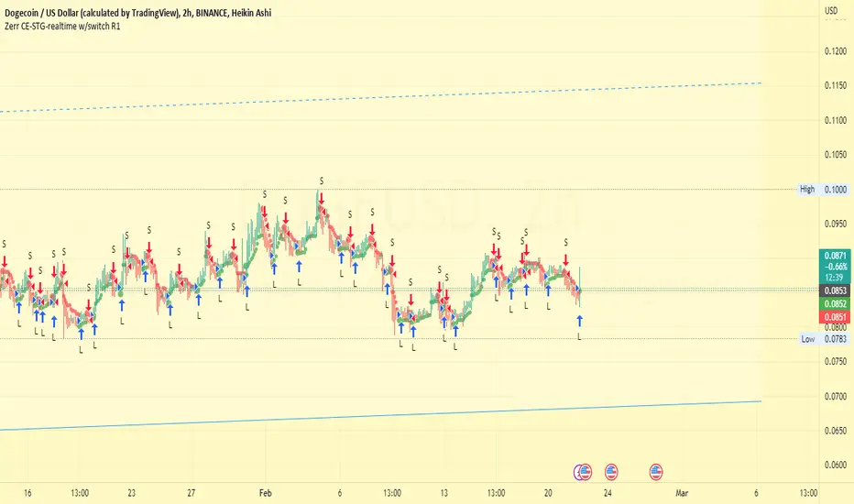Screen dimensions: 854x504
Task: Click the High label tag
Action: (807, 189)
